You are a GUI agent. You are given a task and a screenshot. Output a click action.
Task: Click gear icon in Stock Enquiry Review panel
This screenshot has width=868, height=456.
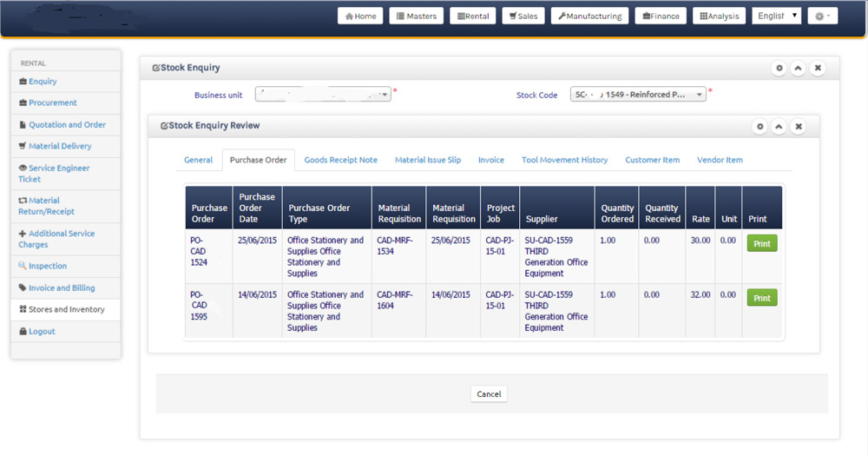tap(760, 127)
